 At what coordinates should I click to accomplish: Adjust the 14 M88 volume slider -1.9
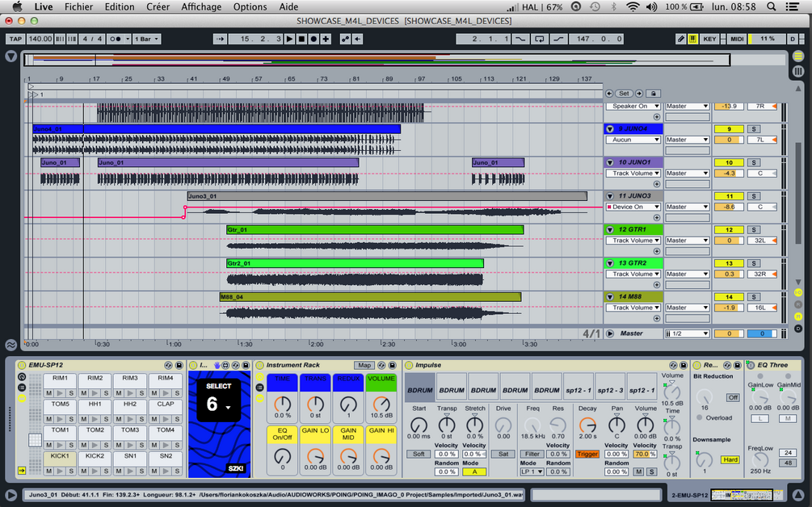coord(729,308)
